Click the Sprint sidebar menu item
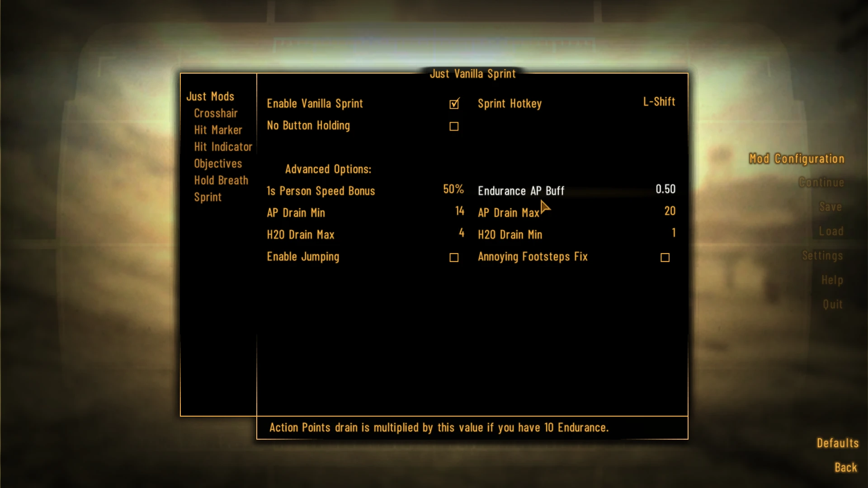 [208, 197]
